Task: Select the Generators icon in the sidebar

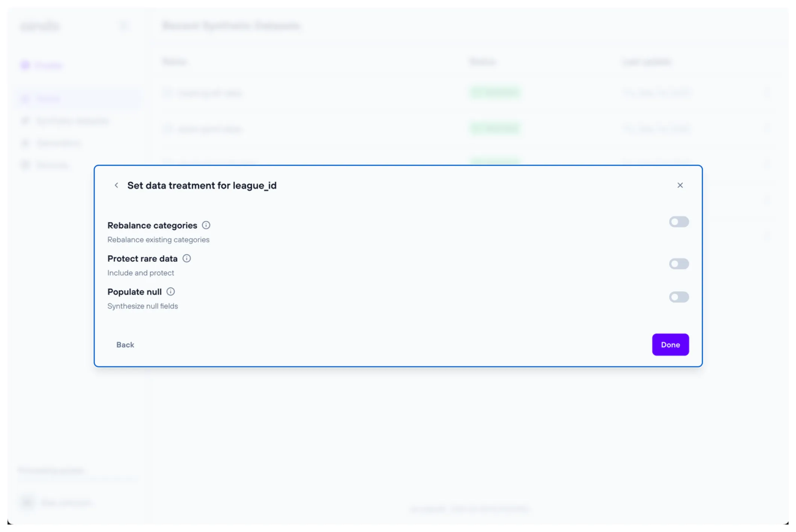Action: (x=26, y=143)
